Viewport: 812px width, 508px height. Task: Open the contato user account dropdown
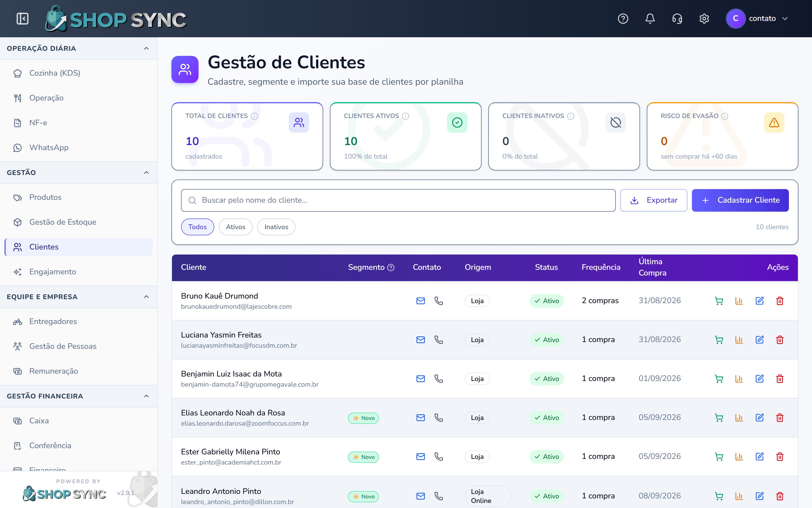757,18
